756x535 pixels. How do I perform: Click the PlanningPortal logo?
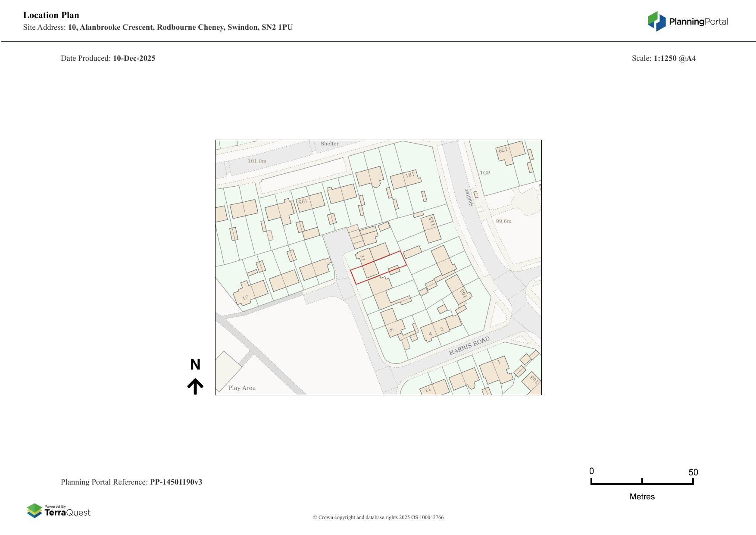687,22
